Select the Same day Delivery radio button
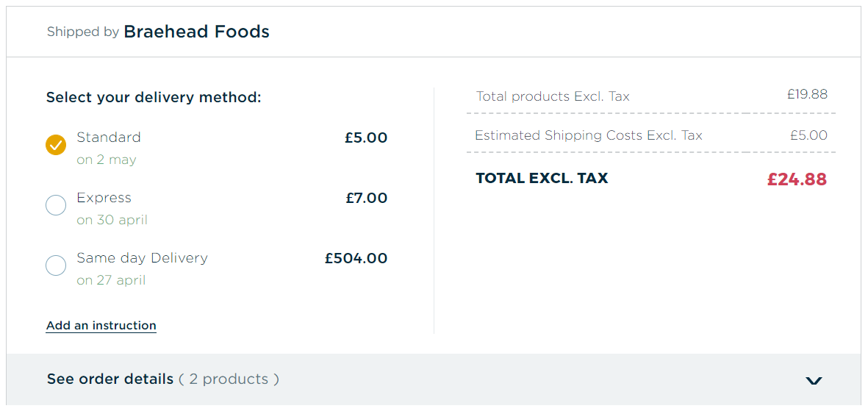 point(56,265)
